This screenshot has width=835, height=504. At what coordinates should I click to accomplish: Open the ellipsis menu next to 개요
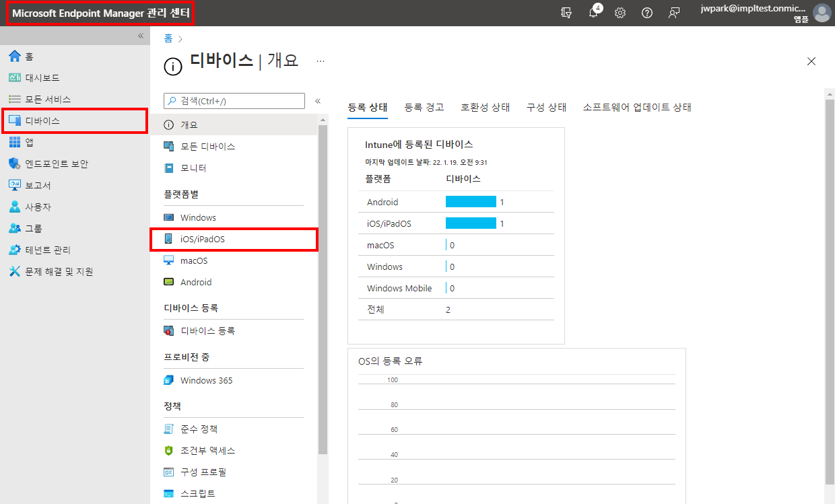[321, 61]
